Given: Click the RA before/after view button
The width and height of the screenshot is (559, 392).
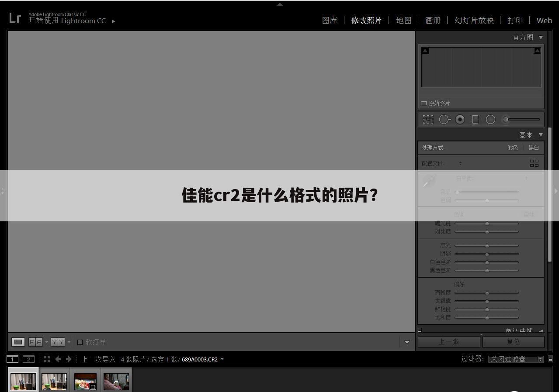Looking at the screenshot, I should [35, 342].
